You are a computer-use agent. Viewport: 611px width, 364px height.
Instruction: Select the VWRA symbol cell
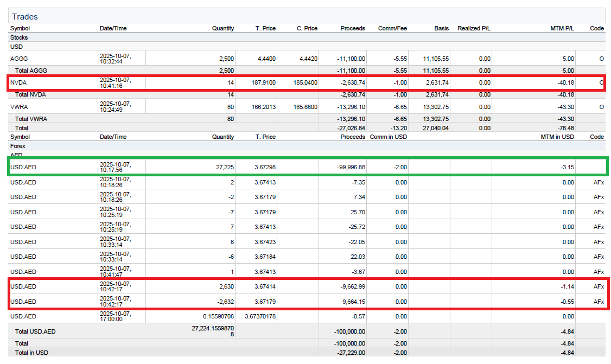(19, 107)
